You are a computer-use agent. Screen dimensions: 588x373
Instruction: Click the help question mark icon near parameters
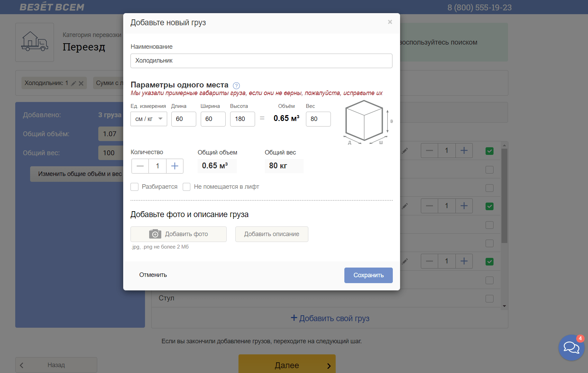point(236,85)
